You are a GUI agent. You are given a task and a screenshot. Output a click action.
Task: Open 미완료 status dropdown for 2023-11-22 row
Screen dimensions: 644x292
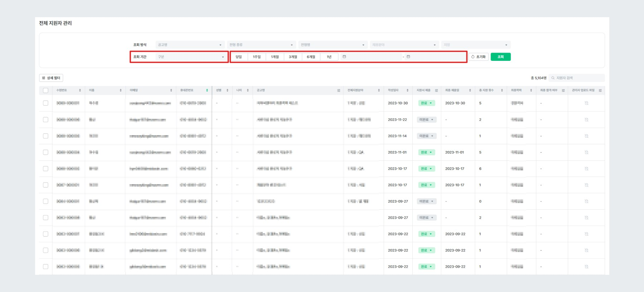coord(426,120)
